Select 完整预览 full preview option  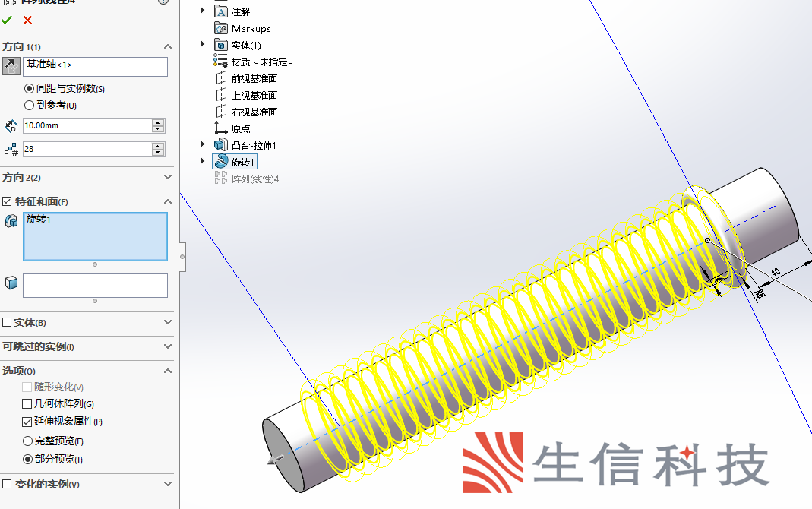tap(29, 441)
